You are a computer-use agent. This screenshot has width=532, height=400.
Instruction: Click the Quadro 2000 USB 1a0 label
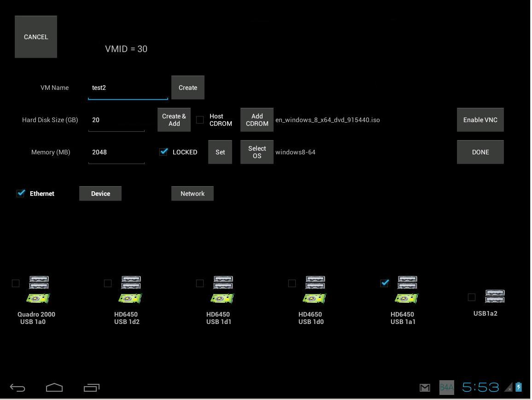pyautogui.click(x=36, y=318)
